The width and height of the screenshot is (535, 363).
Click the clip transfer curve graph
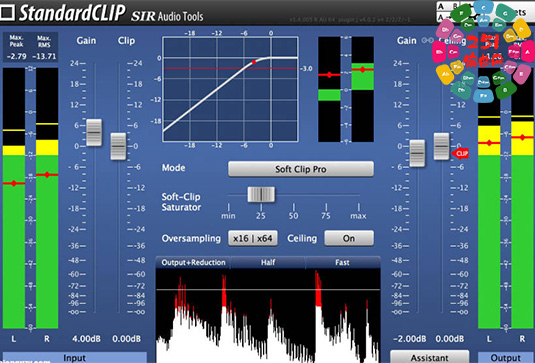click(x=230, y=89)
